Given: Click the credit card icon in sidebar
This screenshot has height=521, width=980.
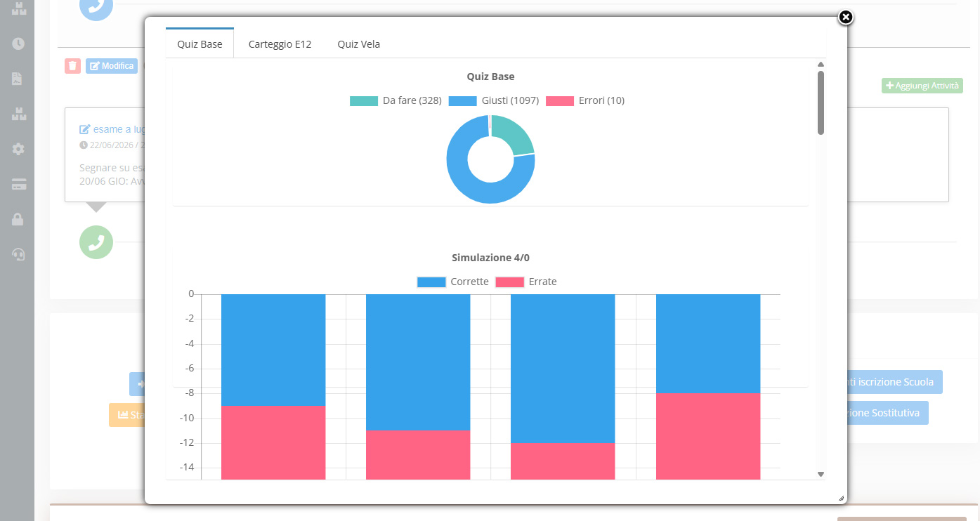Looking at the screenshot, I should click(18, 184).
